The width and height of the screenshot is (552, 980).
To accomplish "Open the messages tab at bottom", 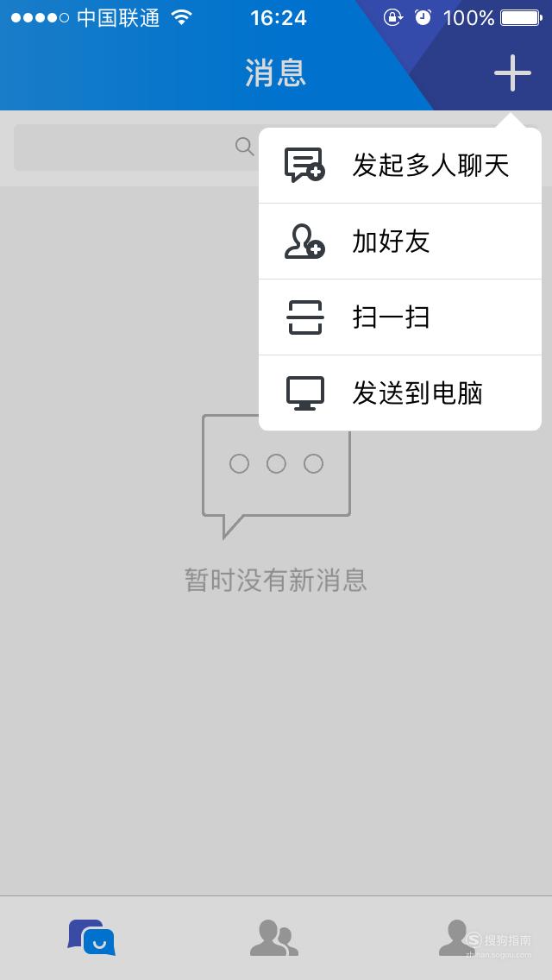I will 91,938.
